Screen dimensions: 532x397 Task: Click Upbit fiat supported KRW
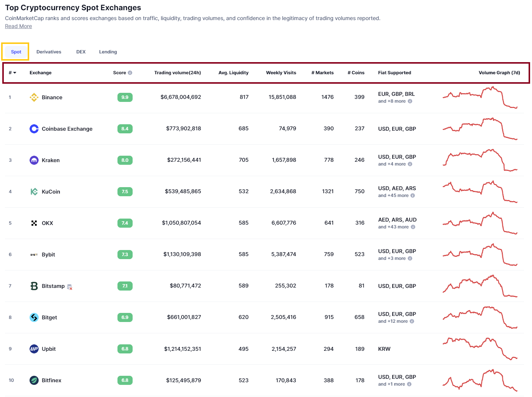coord(384,349)
